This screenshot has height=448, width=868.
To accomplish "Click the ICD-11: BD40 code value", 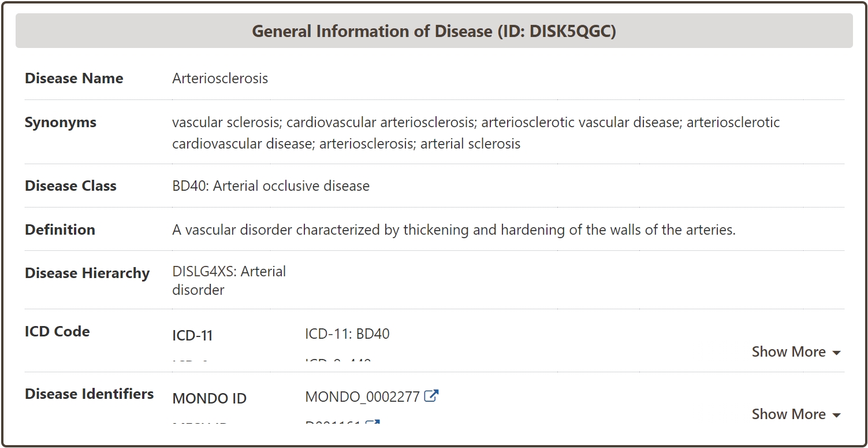I will tap(347, 334).
